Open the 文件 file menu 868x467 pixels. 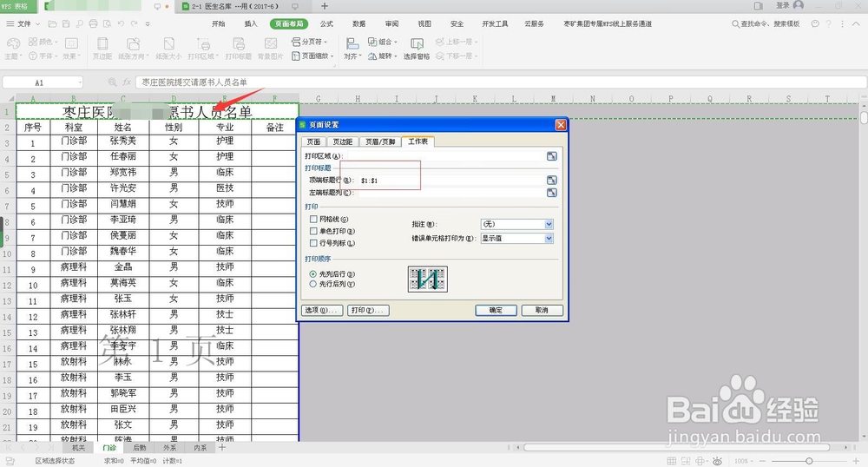[23, 23]
